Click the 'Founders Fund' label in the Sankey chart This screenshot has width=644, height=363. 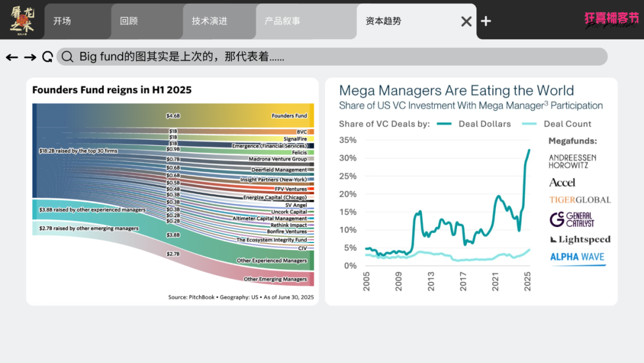289,116
